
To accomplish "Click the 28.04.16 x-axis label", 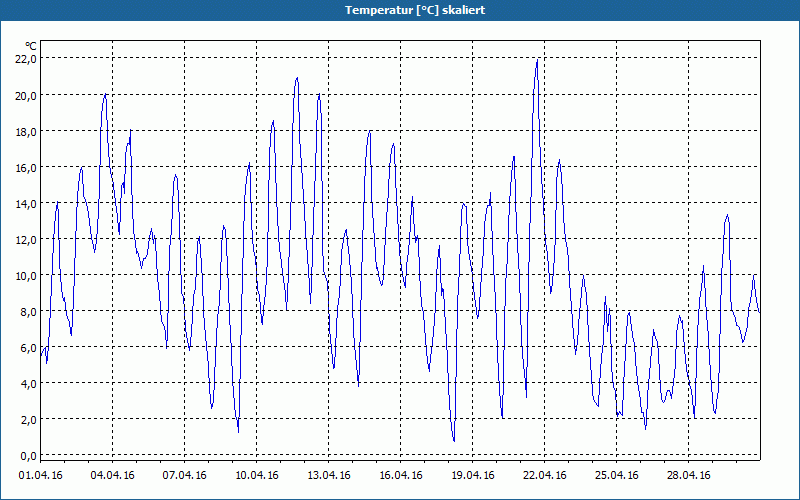I will click(688, 475).
